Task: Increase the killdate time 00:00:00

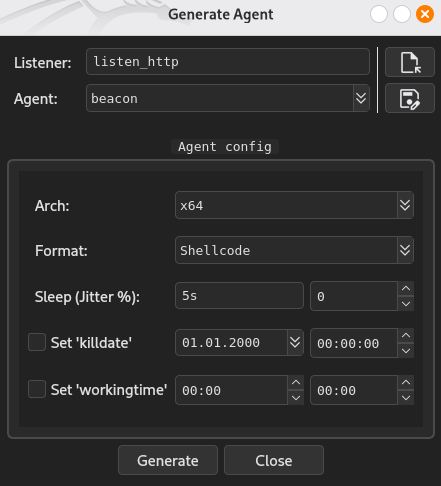Action: pyautogui.click(x=406, y=336)
